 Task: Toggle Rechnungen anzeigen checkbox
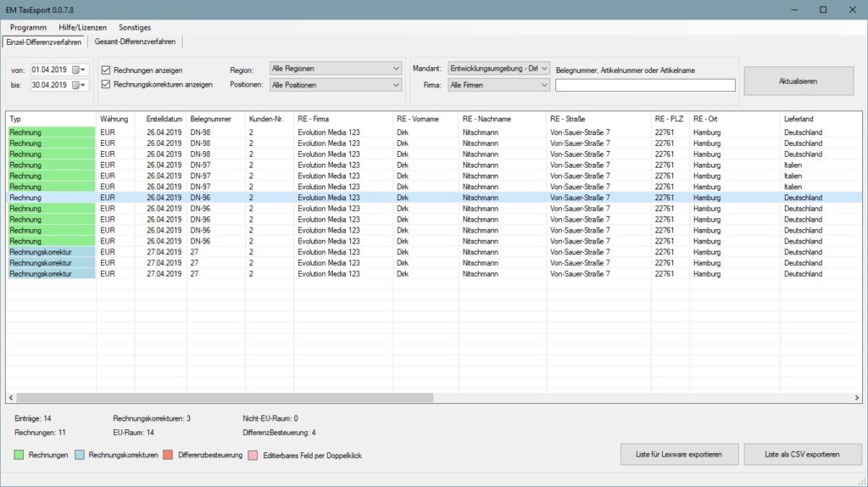(x=106, y=70)
